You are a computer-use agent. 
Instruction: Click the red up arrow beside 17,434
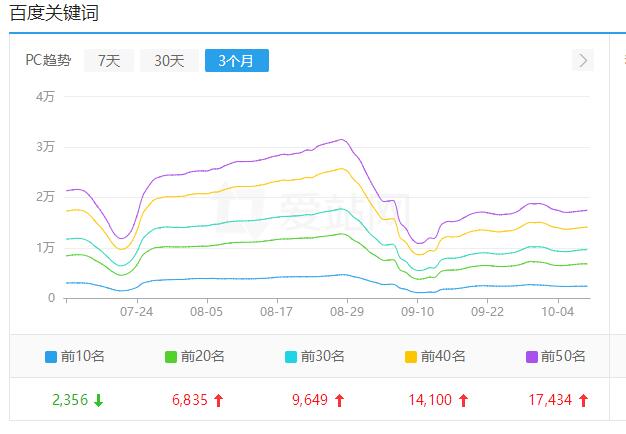tap(583, 400)
